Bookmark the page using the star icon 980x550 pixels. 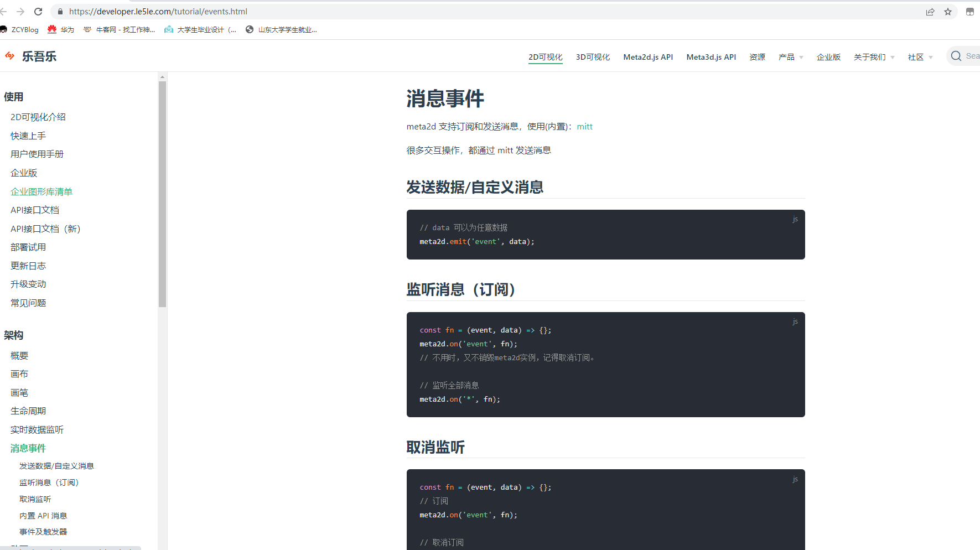point(948,11)
